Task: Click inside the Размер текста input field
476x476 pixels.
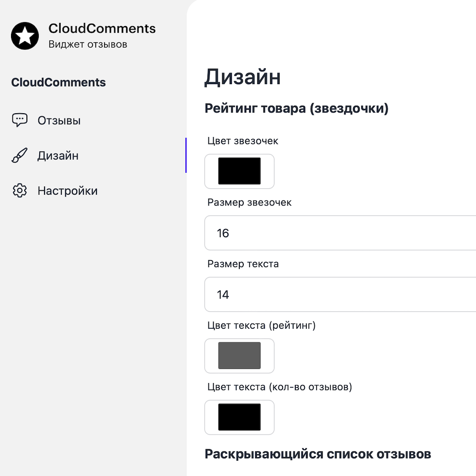Action: point(309,294)
